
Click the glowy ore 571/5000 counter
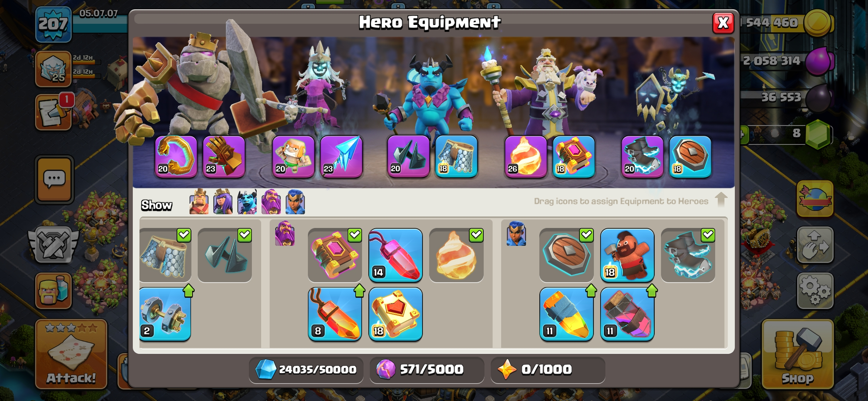(427, 369)
